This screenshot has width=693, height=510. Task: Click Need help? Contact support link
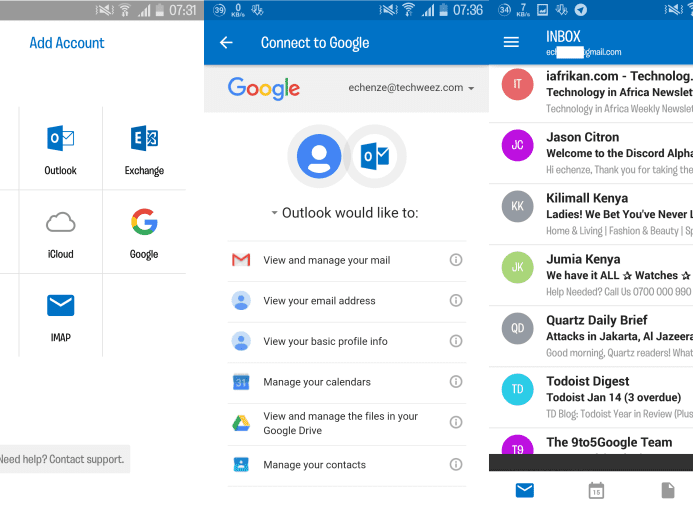[62, 459]
